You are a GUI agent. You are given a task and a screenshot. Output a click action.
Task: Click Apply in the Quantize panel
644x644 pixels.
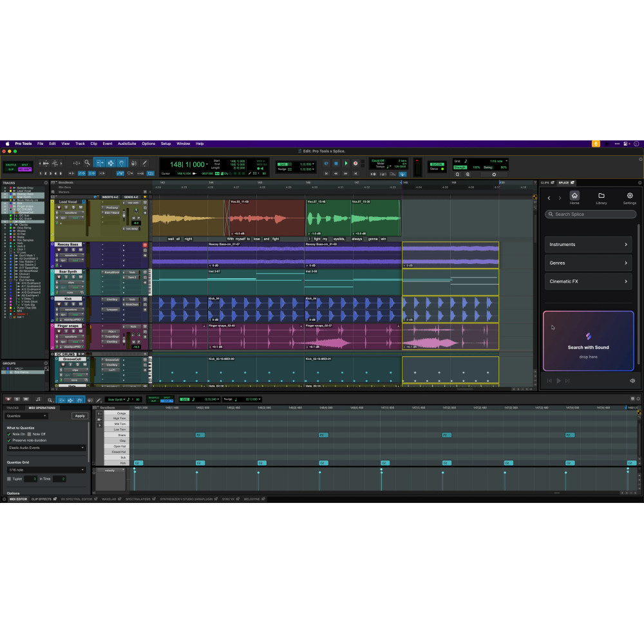pyautogui.click(x=80, y=415)
